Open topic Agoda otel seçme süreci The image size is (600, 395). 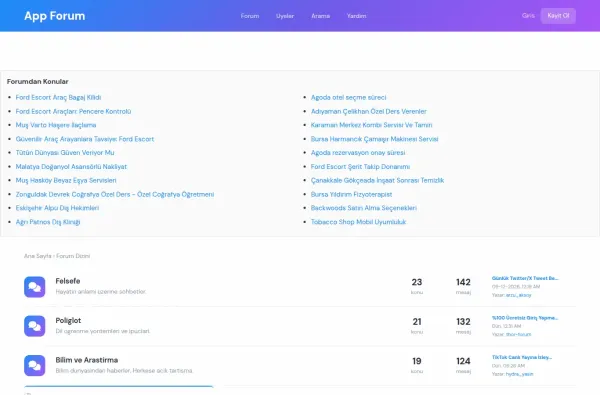[x=348, y=98]
